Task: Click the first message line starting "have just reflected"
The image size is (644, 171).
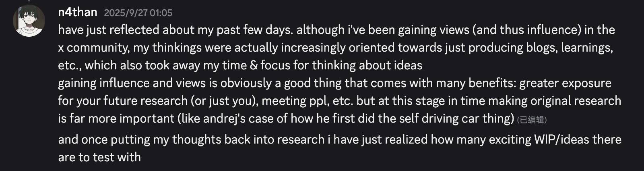Action: click(336, 30)
